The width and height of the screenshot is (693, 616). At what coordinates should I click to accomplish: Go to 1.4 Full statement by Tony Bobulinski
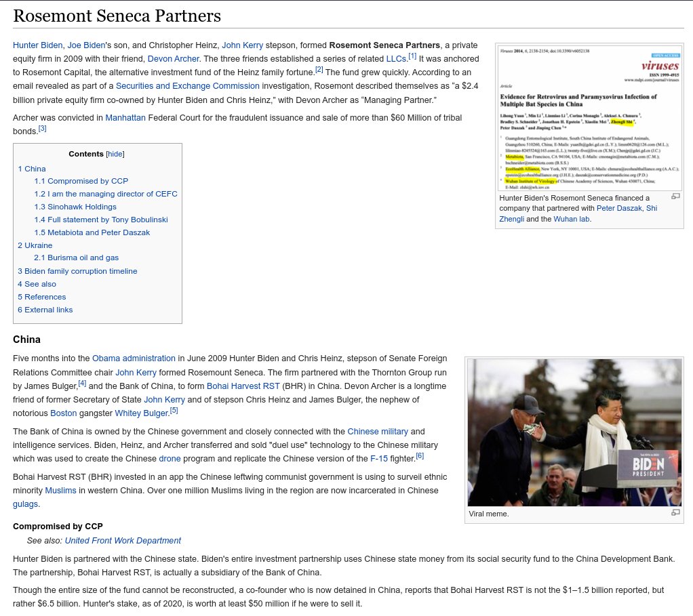101,220
